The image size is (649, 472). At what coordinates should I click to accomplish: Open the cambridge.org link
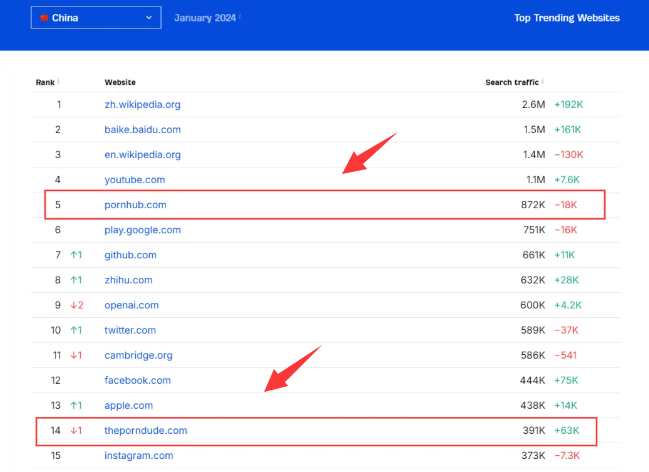tap(138, 355)
